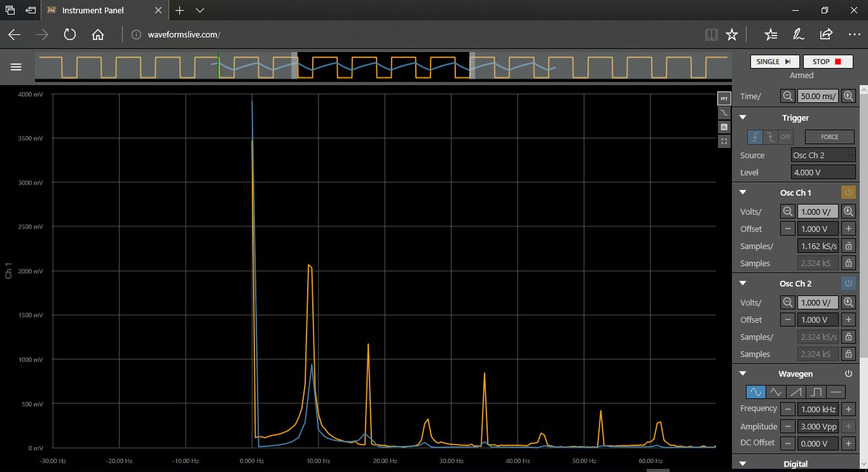Toggle the Wavegen power button

(x=848, y=374)
